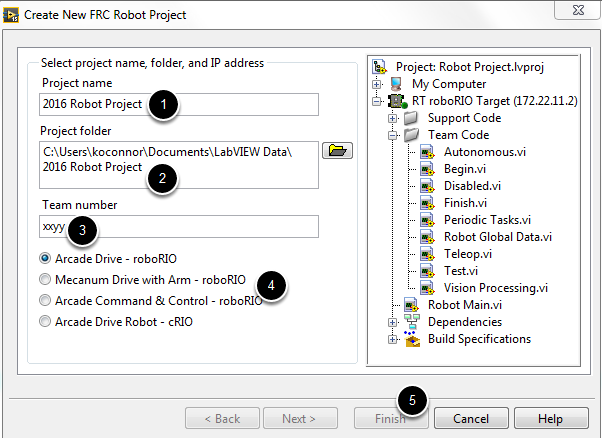This screenshot has width=602, height=438.
Task: Close the Create New FRC Robot Project window
Action: click(577, 10)
